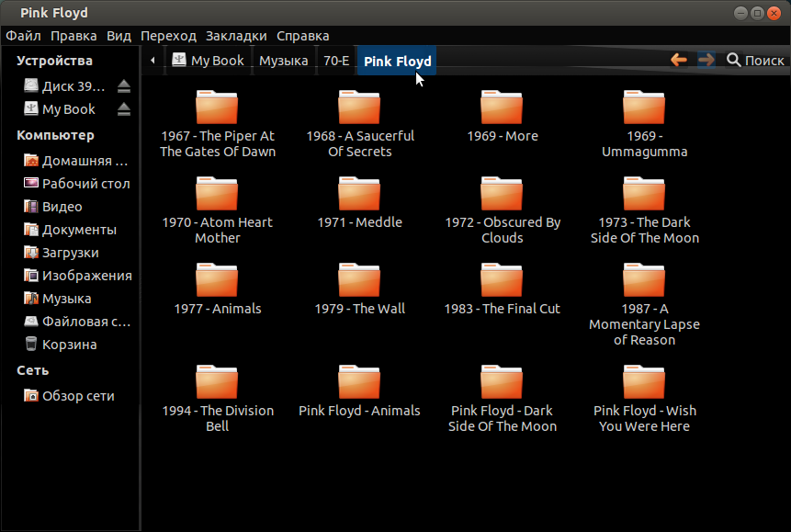Image resolution: width=791 pixels, height=532 pixels.
Task: Go forward with the right arrow icon
Action: click(x=706, y=61)
